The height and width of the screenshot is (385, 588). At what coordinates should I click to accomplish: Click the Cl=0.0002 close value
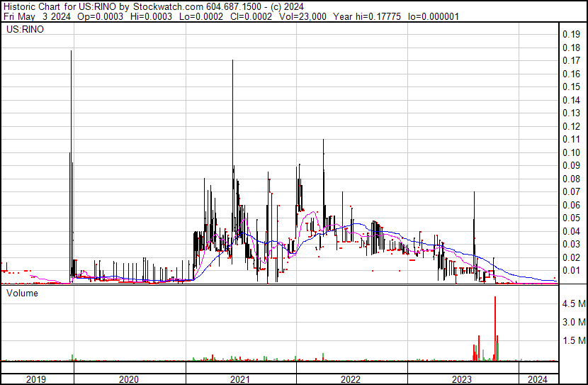point(251,16)
